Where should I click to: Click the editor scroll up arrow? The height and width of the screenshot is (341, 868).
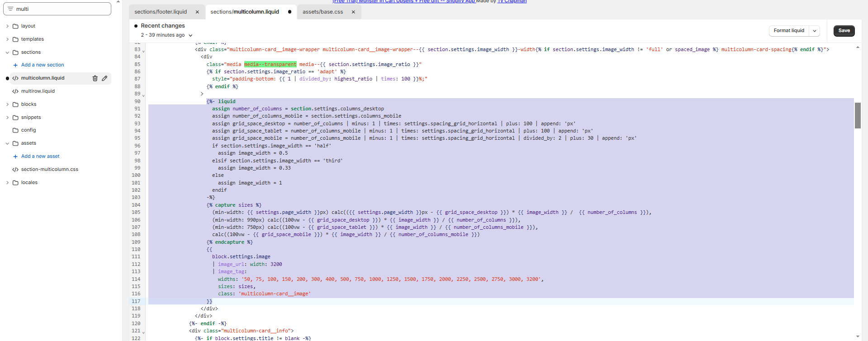tap(858, 47)
